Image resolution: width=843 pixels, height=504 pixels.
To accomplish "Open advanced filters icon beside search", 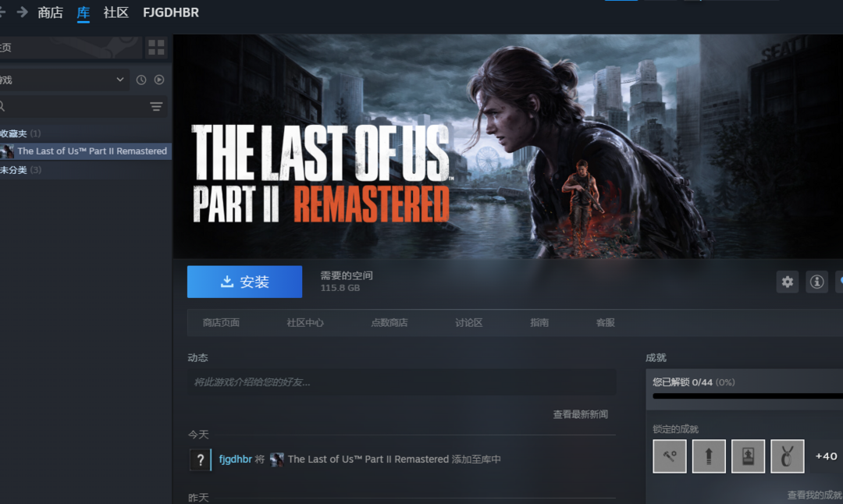I will click(156, 106).
